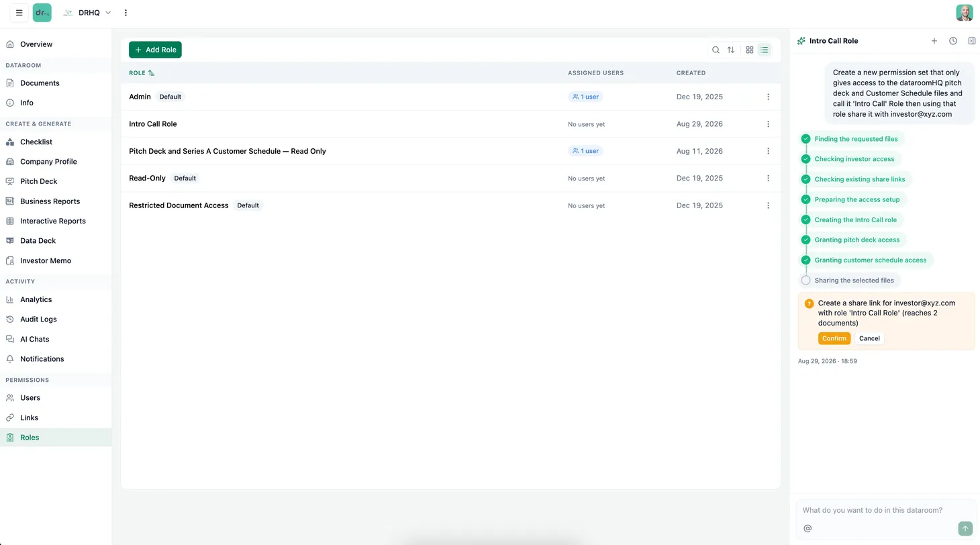
Task: Click the @ mention icon
Action: [807, 528]
